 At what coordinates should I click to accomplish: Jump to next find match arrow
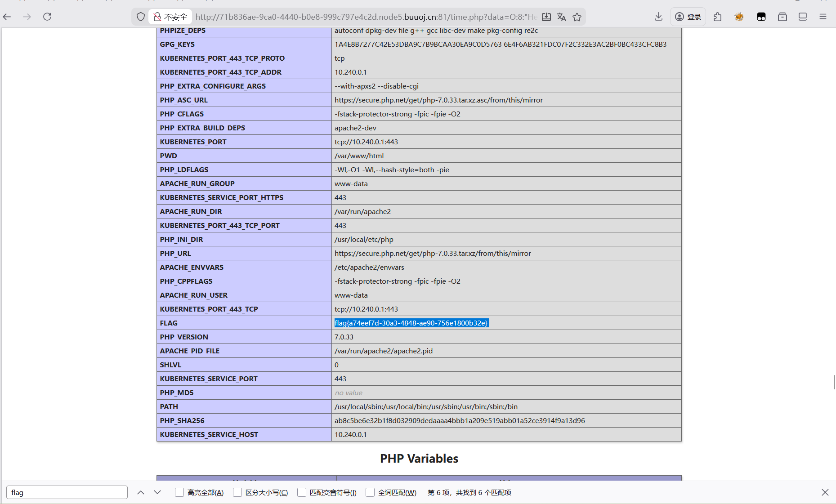[x=157, y=492]
